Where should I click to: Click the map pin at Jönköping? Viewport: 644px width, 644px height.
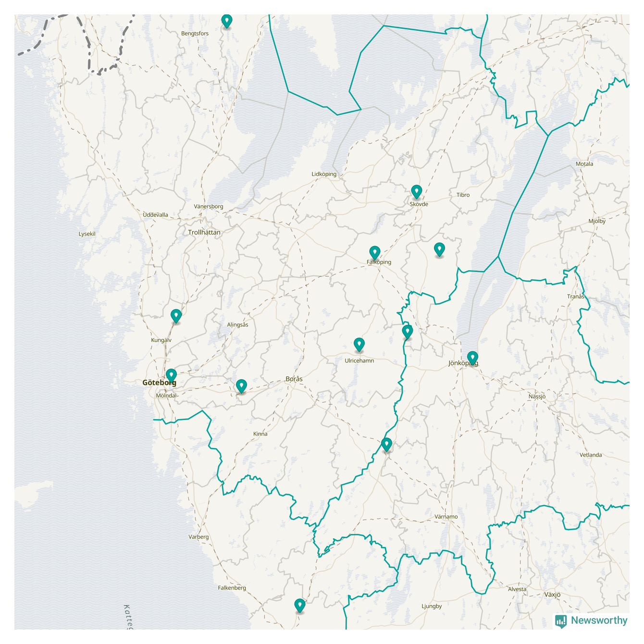[473, 359]
